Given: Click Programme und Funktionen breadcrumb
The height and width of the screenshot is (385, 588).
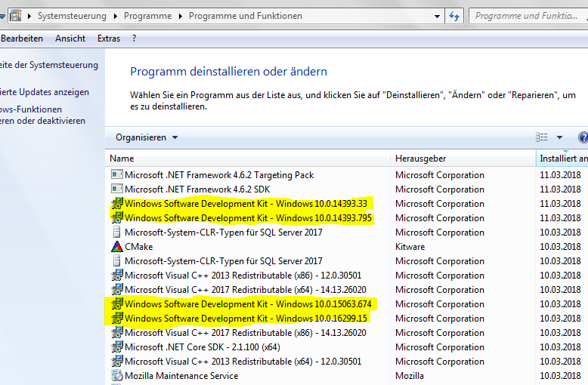Looking at the screenshot, I should (x=245, y=16).
